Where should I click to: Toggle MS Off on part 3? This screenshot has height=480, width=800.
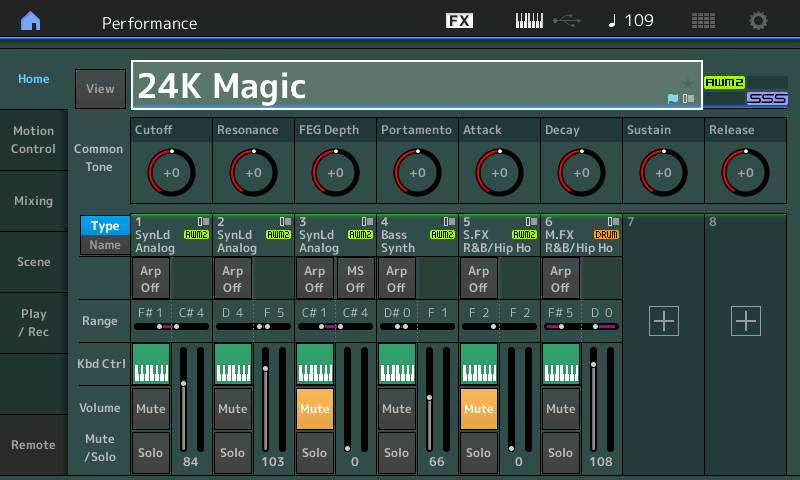[x=355, y=279]
